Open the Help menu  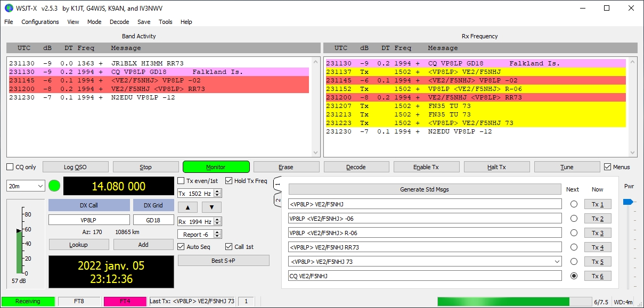[x=186, y=22]
